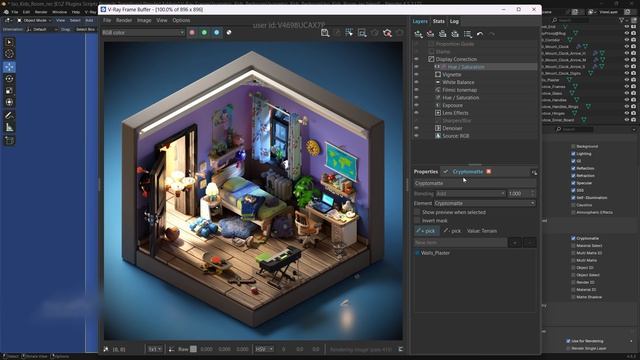Hide the Filmic tonemap layer eye toggle
The width and height of the screenshot is (640, 360).
tap(416, 90)
